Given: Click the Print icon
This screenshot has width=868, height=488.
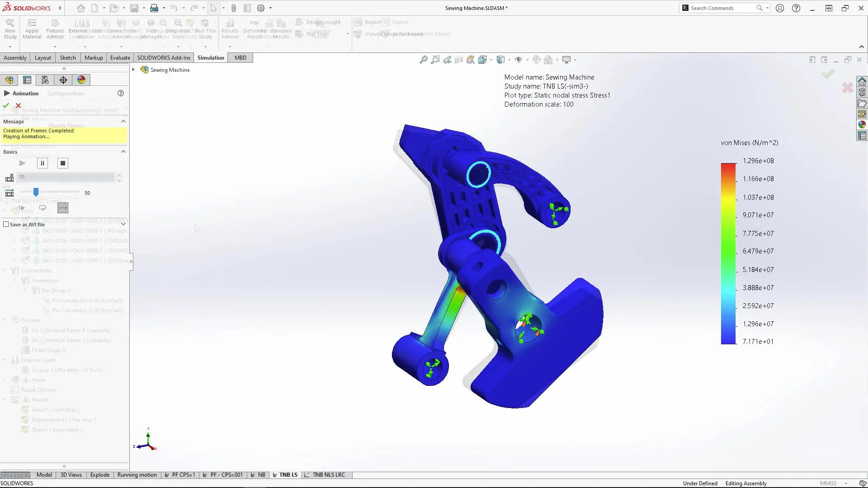Looking at the screenshot, I should pos(154,8).
